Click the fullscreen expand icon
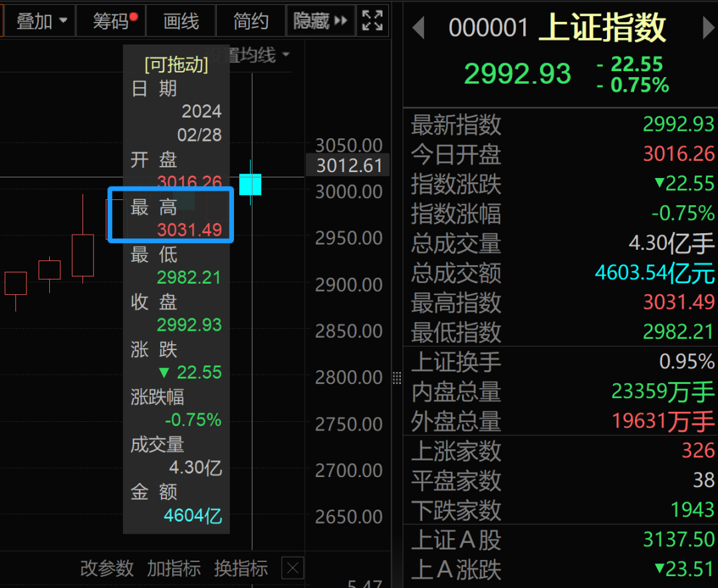 pyautogui.click(x=372, y=21)
